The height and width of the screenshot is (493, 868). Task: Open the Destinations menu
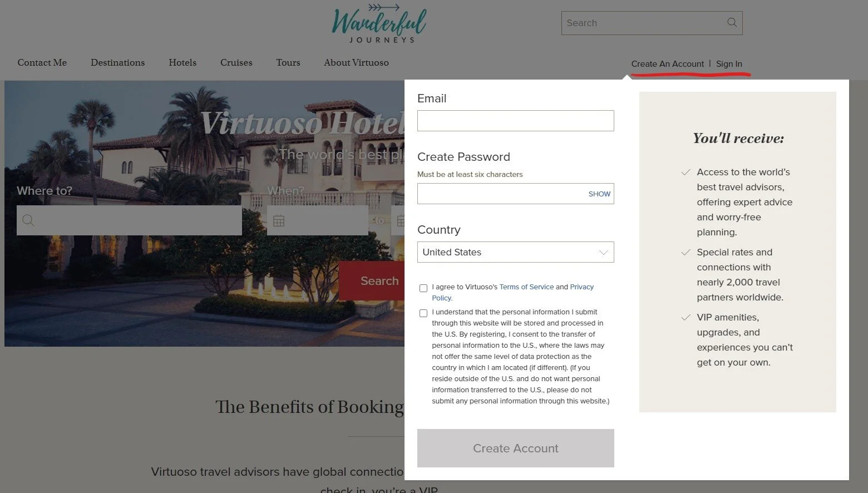(117, 62)
